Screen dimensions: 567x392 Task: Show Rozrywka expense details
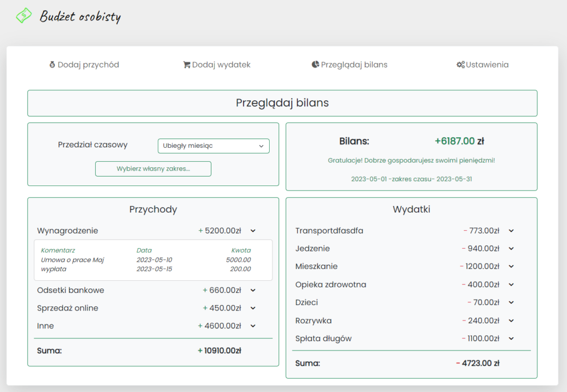(x=511, y=321)
